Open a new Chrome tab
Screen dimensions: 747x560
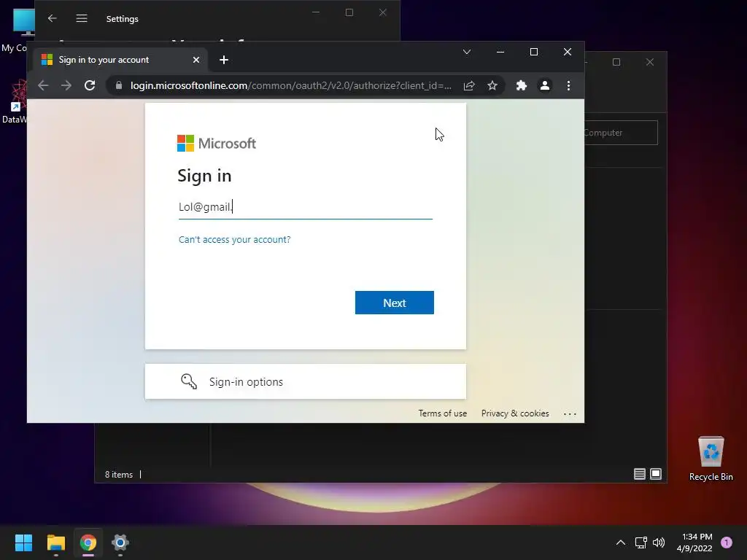[x=224, y=60]
